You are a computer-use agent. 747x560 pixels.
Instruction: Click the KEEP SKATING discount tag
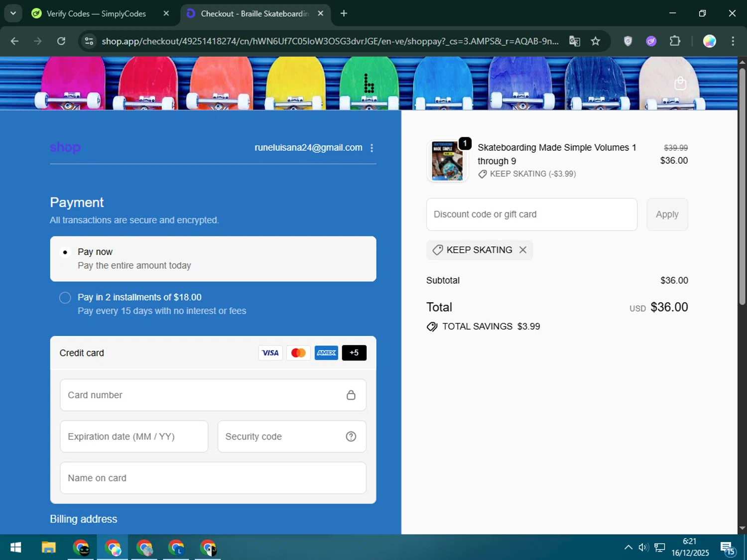(480, 250)
